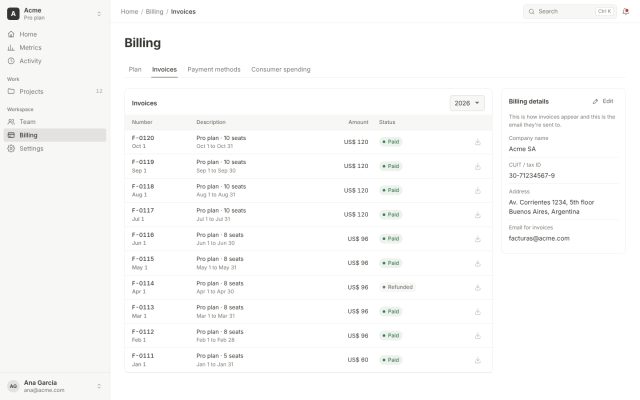Download invoice F-0118
The width and height of the screenshot is (640, 400).
[x=478, y=191]
